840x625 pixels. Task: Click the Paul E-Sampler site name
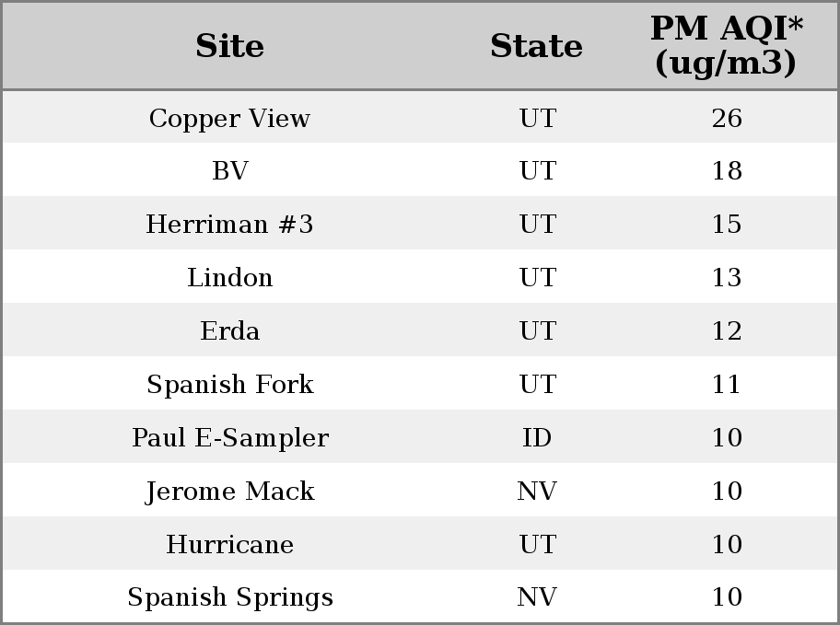click(x=230, y=437)
